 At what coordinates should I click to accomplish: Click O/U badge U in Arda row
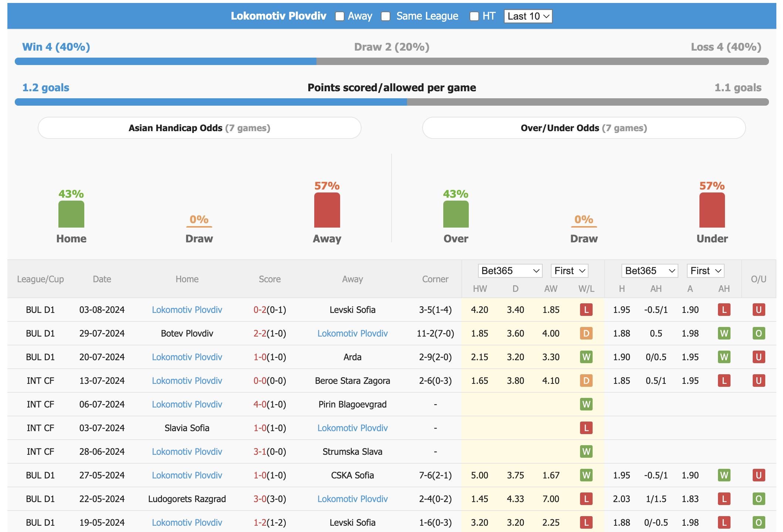[759, 357]
